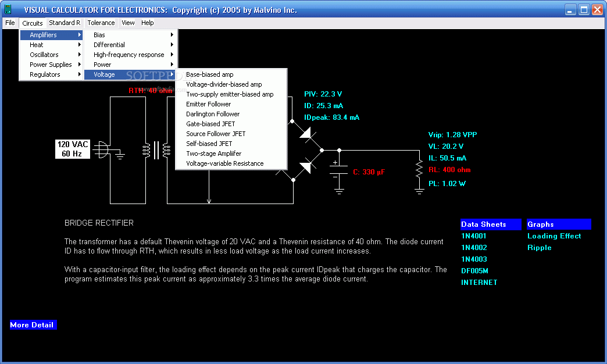
Task: Expand the Power Supplies submenu
Action: (52, 65)
